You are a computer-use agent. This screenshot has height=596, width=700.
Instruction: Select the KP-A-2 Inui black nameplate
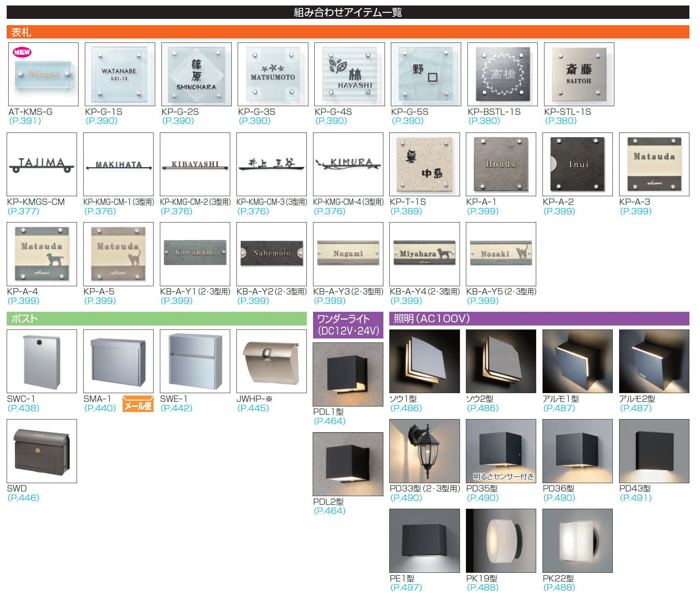577,164
